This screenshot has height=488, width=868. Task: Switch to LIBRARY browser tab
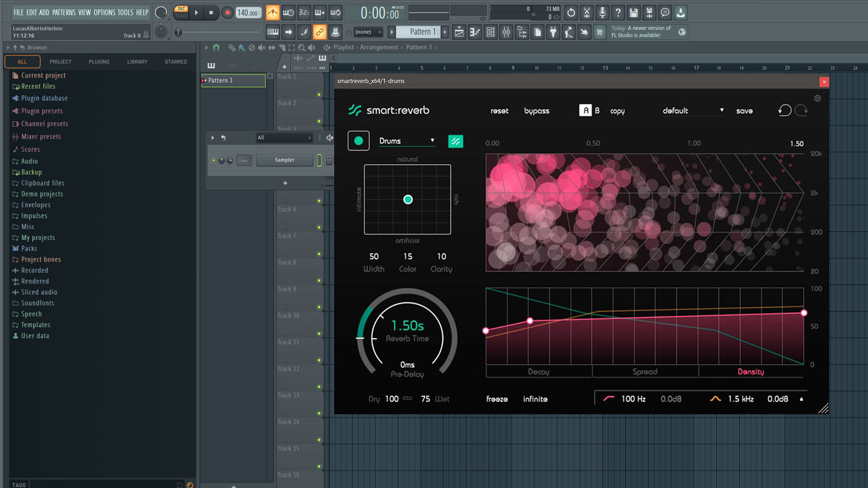pyautogui.click(x=137, y=62)
